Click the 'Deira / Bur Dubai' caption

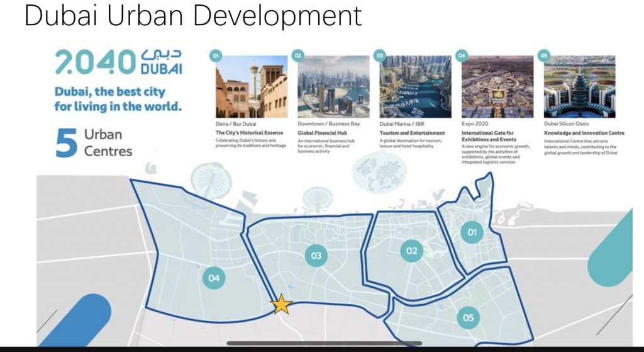236,124
